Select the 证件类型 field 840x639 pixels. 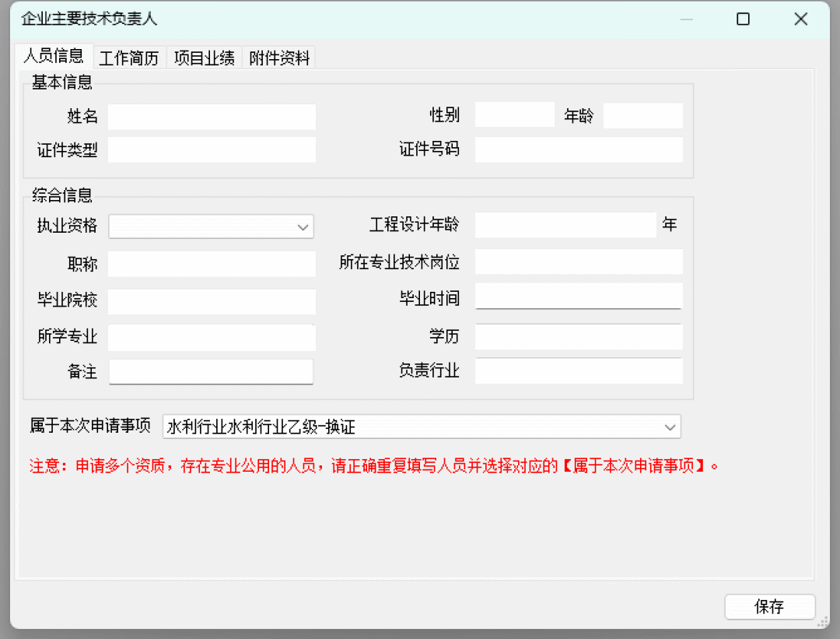212,149
